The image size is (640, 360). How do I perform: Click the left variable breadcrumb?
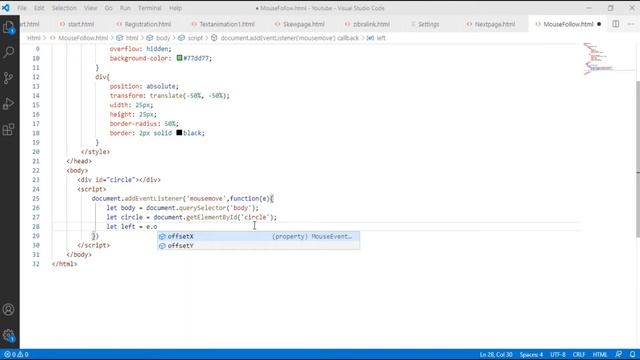click(x=381, y=38)
